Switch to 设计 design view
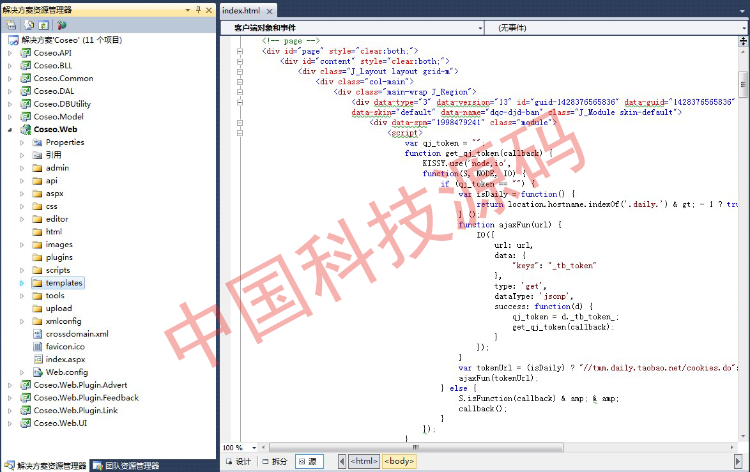This screenshot has width=750, height=472. coord(239,461)
